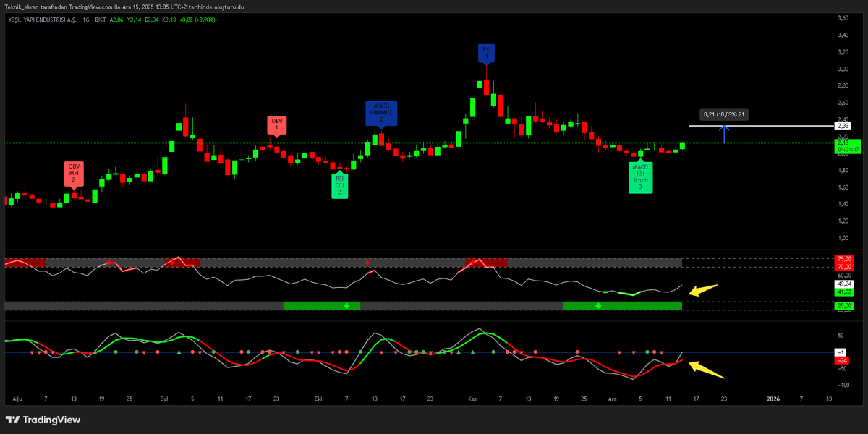Click the 3,20 price axis label

tap(843, 52)
